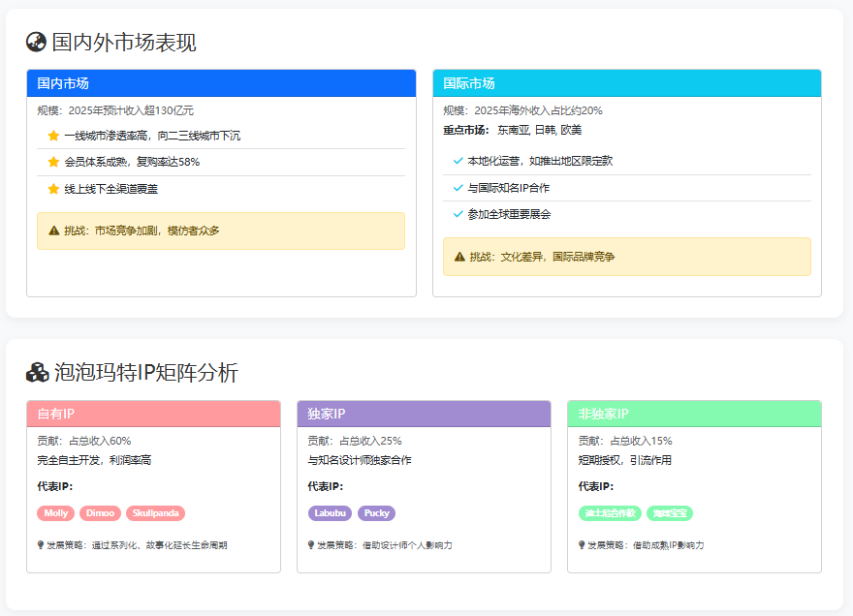Click the text 本地化运营，如推出地区限定款
The width and height of the screenshot is (853, 616).
(x=540, y=161)
